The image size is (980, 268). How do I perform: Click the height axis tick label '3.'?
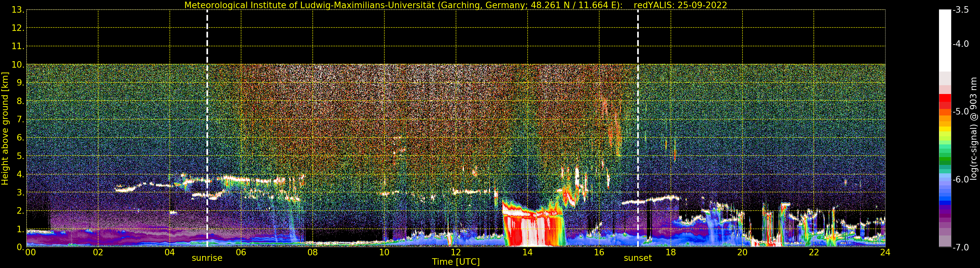point(20,192)
